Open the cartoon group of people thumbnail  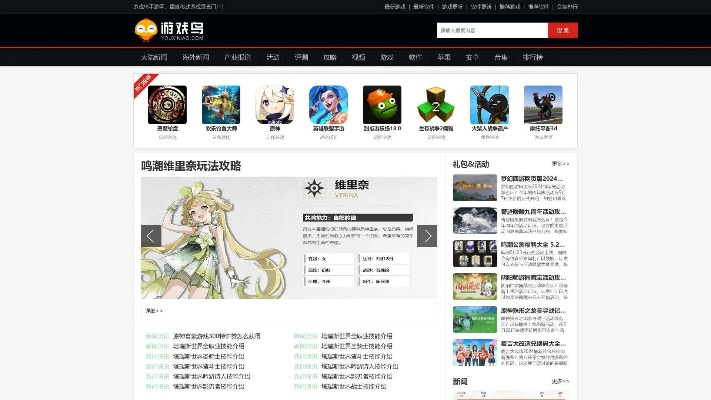click(x=475, y=352)
